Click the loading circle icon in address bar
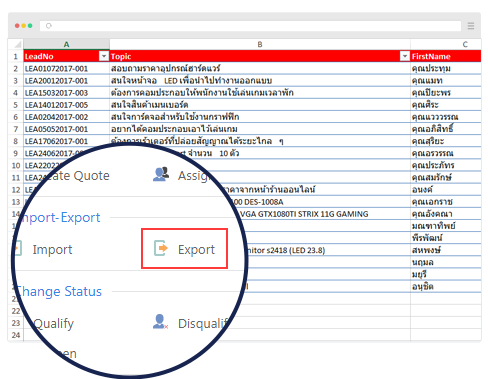488x379 pixels. point(49,26)
